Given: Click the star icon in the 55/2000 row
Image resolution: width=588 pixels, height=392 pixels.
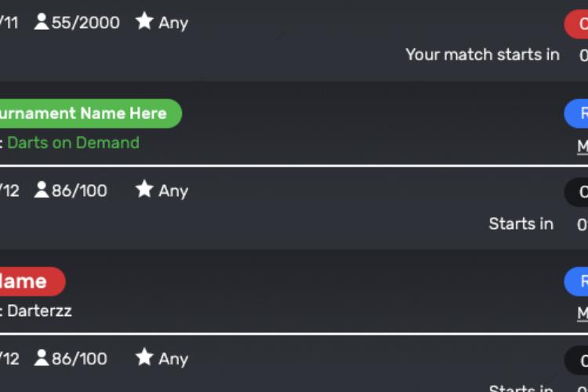Looking at the screenshot, I should coord(144,20).
